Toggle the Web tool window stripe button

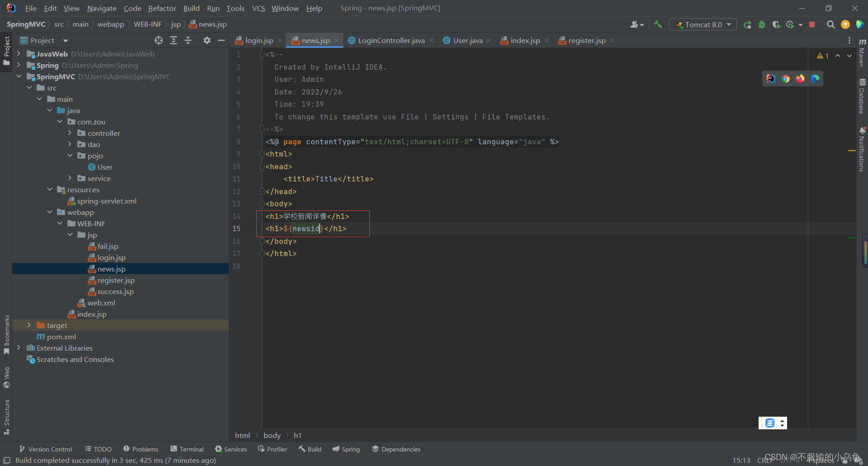coord(6,377)
